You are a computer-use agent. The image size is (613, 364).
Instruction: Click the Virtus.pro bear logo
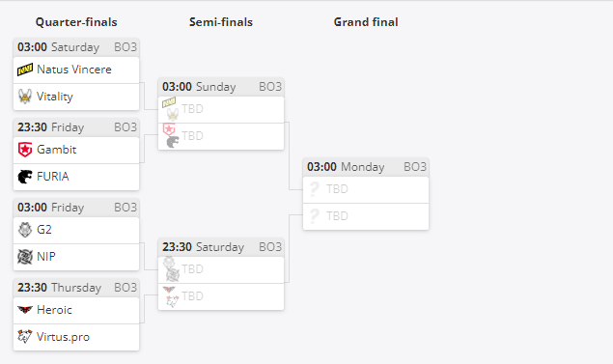25,337
